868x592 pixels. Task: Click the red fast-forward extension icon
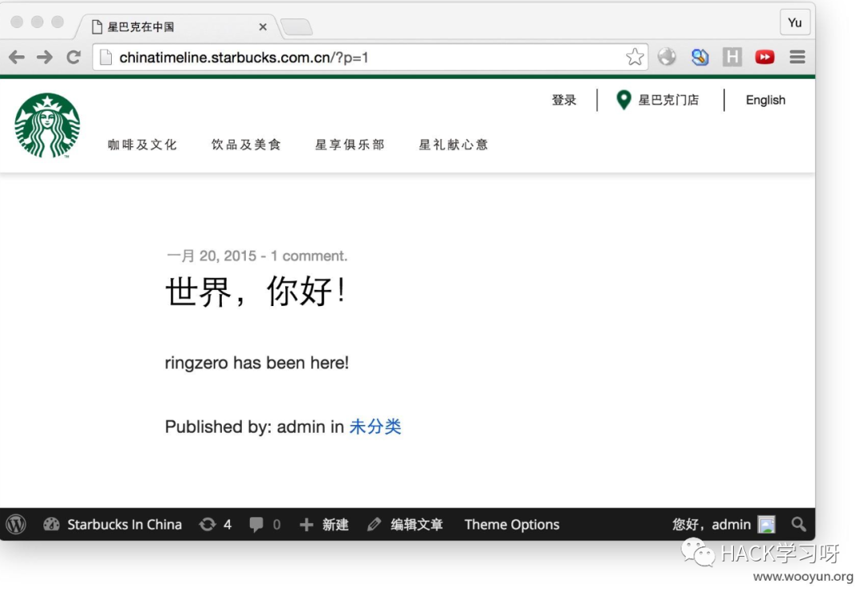(764, 56)
